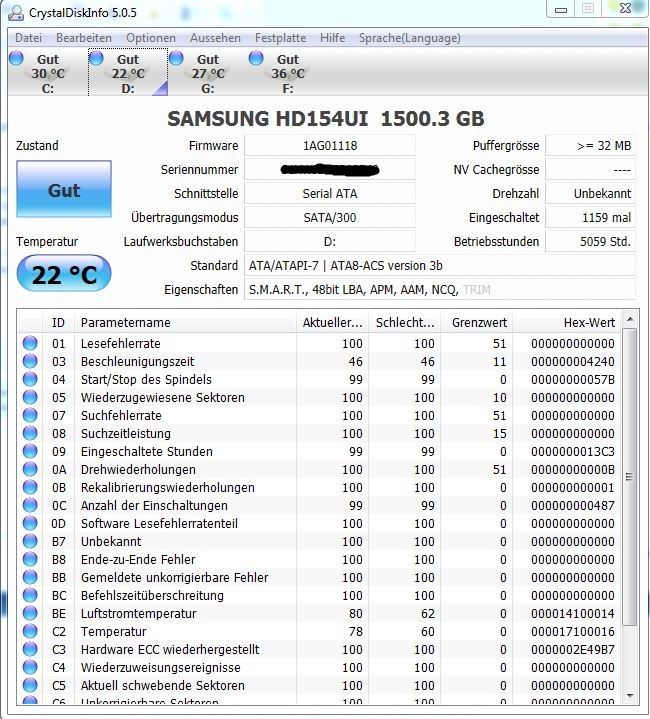Click the Schnittstelle field Serial ATA

tap(330, 193)
